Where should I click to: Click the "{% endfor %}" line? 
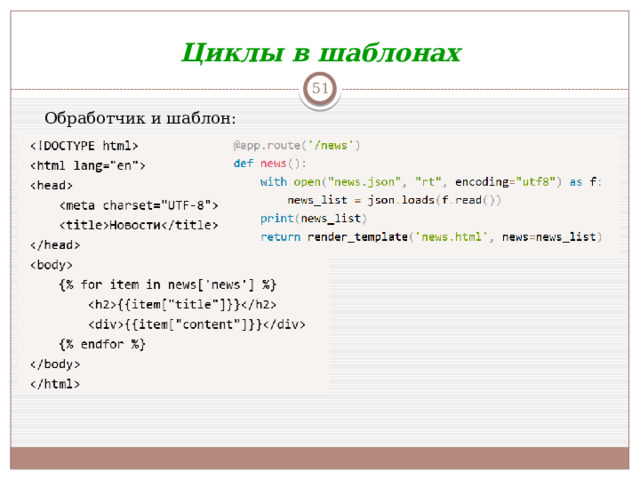point(102,344)
